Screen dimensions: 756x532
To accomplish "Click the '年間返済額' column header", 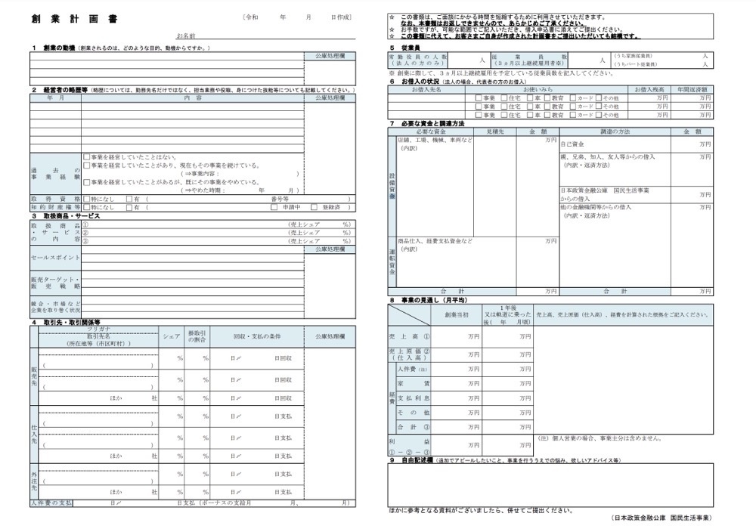I will pos(692,90).
